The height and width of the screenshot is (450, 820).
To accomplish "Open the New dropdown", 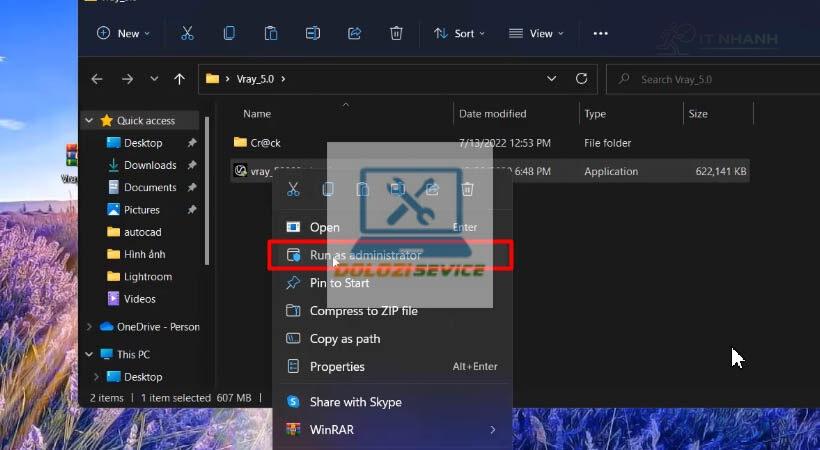I will point(123,33).
